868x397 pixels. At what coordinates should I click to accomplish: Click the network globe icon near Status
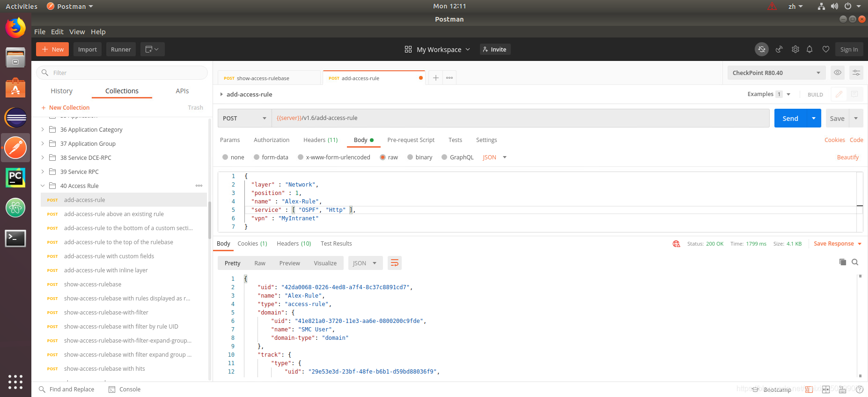tap(676, 244)
